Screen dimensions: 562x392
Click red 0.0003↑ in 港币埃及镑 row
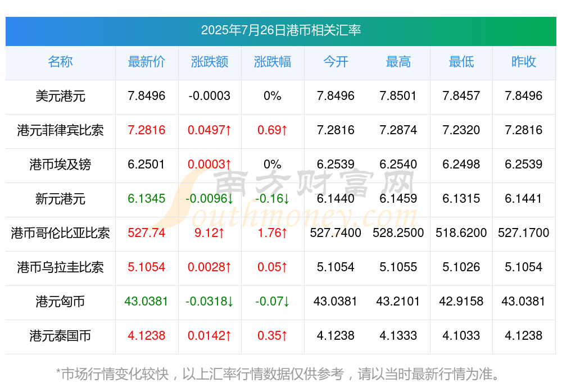coord(210,165)
